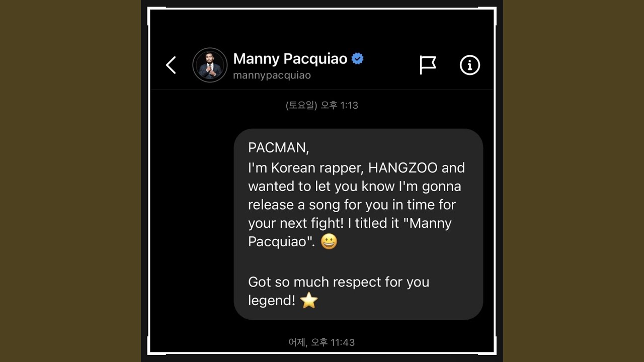Go back using the left chevron arrow
The height and width of the screenshot is (362, 644).
click(x=171, y=65)
